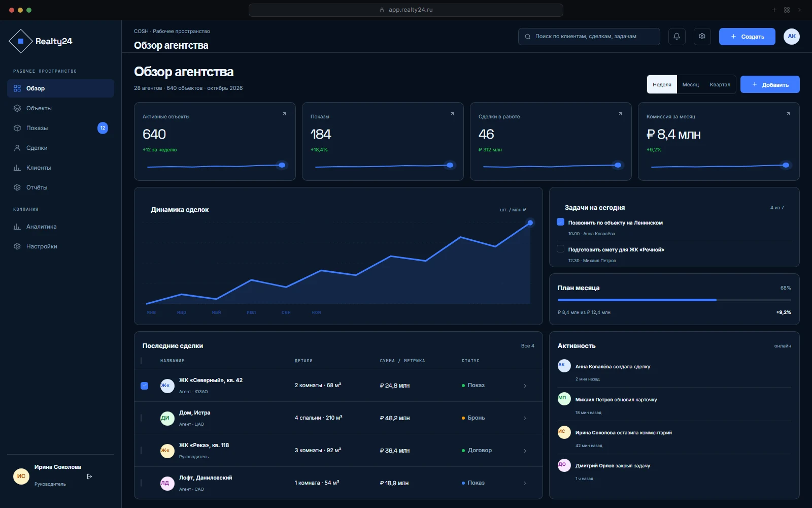Switch to the Месяц period tab
The image size is (812, 508).
coord(690,85)
